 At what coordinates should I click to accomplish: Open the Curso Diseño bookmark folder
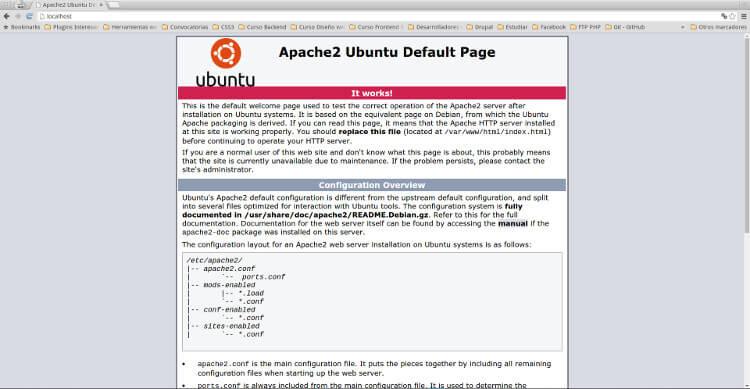[x=317, y=27]
